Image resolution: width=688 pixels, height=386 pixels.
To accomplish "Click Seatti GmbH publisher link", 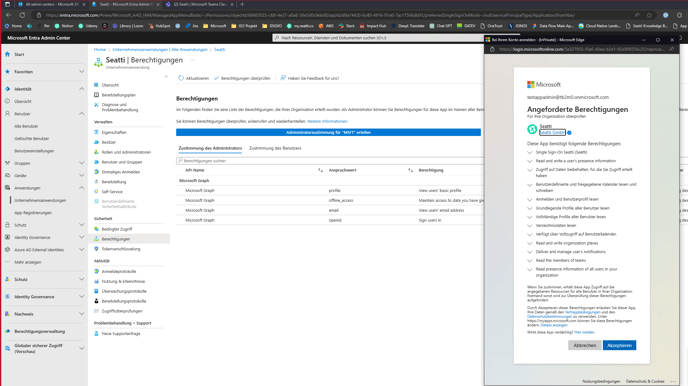I will [x=552, y=132].
